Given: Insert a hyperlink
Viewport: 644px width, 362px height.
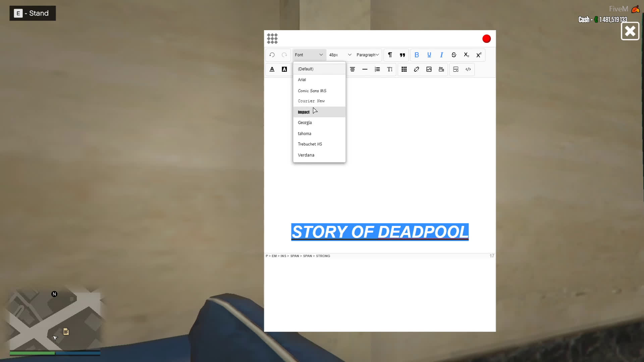Looking at the screenshot, I should [417, 69].
